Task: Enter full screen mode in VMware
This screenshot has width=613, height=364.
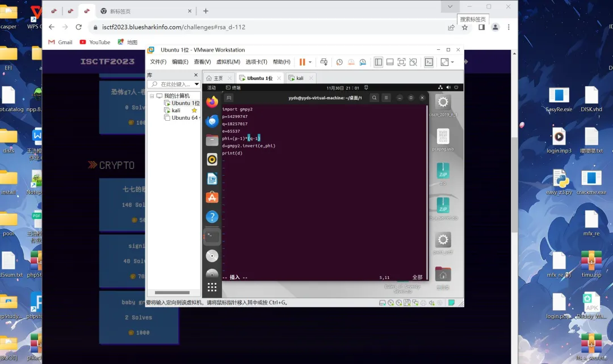Action: [401, 62]
